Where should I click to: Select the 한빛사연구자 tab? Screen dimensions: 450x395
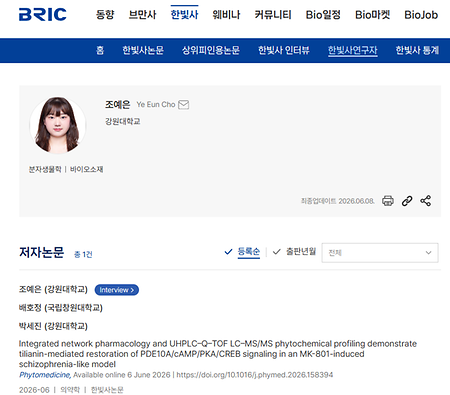pos(353,50)
